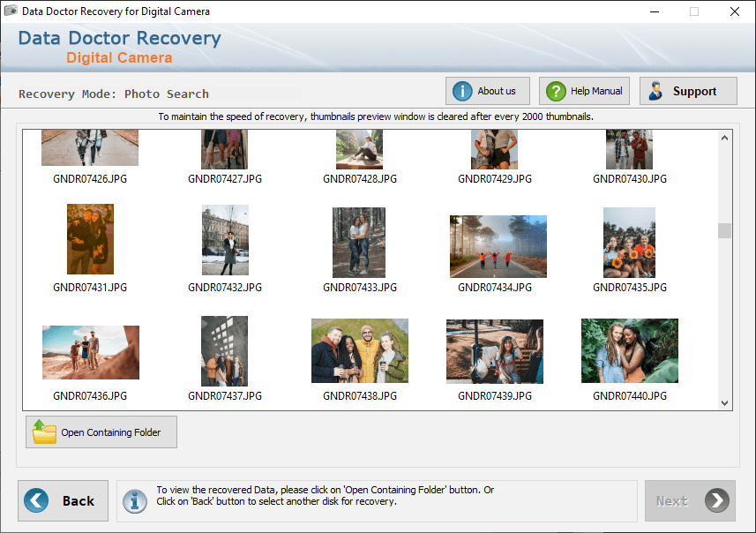Image resolution: width=756 pixels, height=533 pixels.
Task: Select thumbnail of GNDR07430.JPG
Action: (x=629, y=149)
